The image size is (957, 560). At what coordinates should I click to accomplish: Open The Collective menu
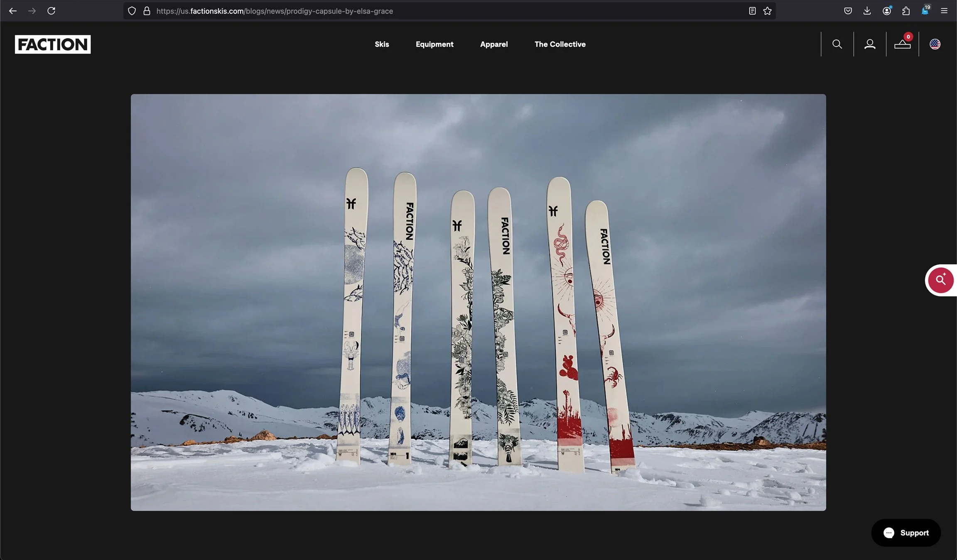pos(560,44)
